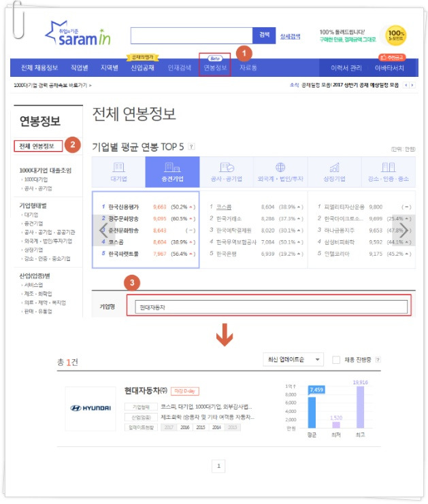428x504 pixels.
Task: Open 전체 채용정보 menu
Action: coord(39,68)
